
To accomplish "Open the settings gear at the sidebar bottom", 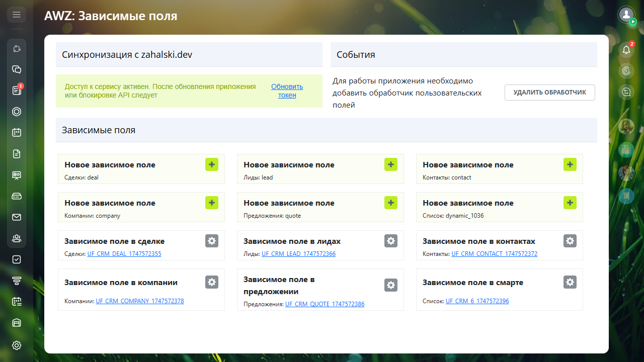I will (x=17, y=345).
